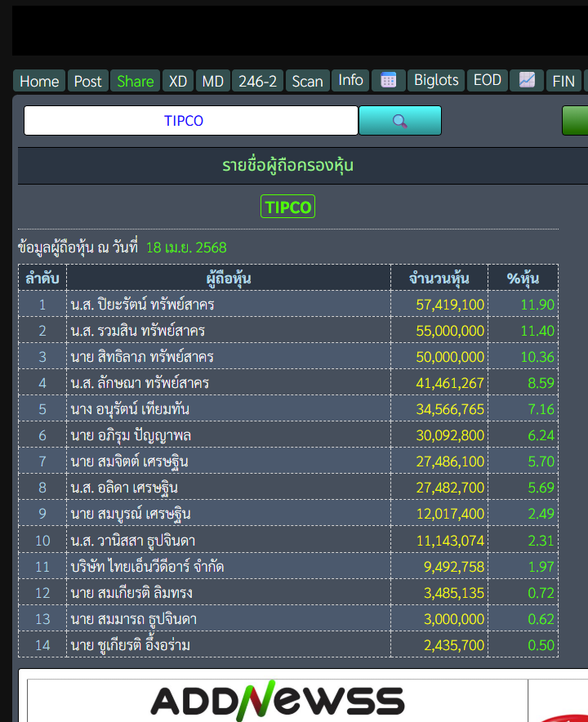Select shareholder นาย ชูเกียรติ อึ้งอร่าม
Screen dimensions: 588x722
click(x=131, y=645)
